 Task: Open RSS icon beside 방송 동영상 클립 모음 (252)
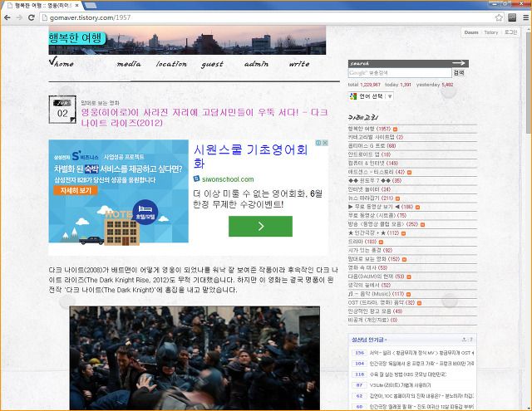pos(422,224)
